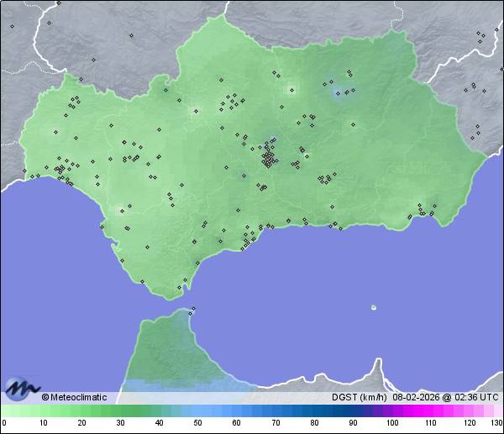Click the 130 value at the scale end
Viewport: 504px width, 434px height.
[496, 423]
